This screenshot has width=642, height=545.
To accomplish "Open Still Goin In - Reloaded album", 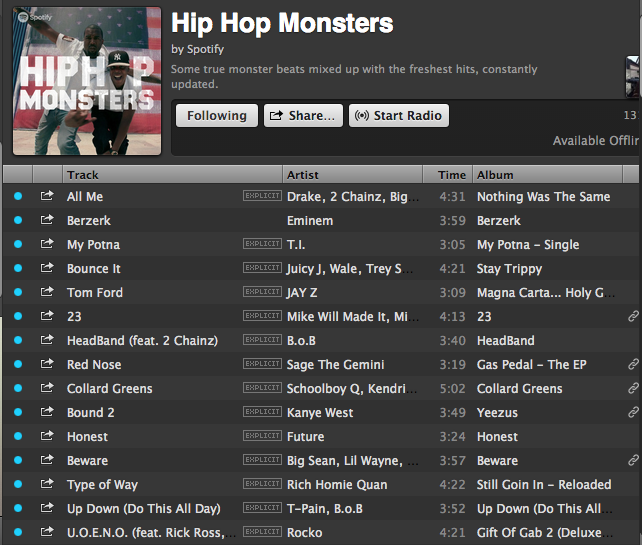I will point(544,485).
